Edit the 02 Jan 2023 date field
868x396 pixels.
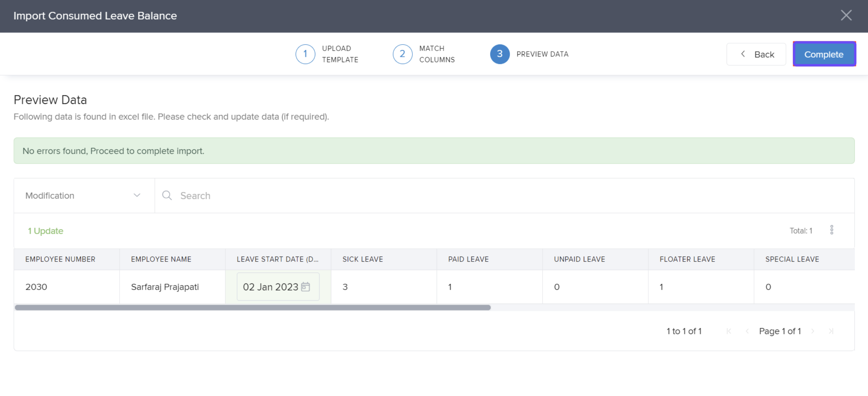270,287
